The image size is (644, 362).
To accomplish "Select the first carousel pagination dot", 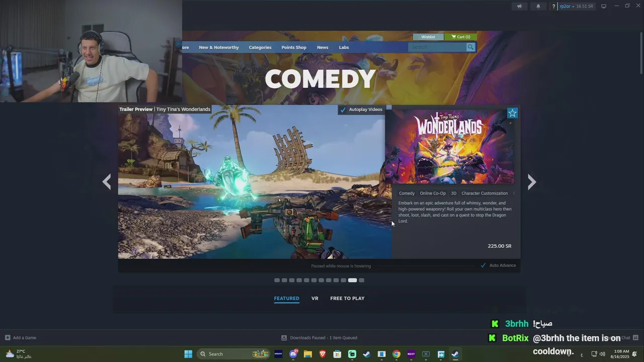I will tap(277, 281).
